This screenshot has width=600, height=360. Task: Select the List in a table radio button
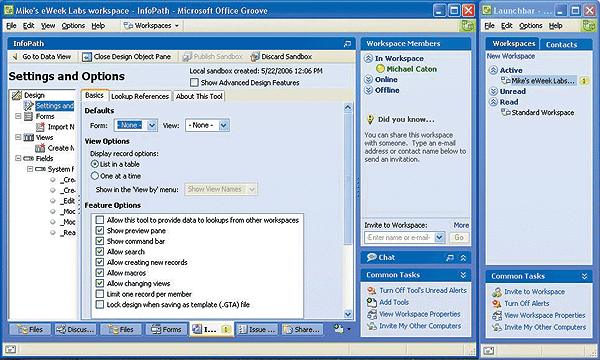coord(95,164)
